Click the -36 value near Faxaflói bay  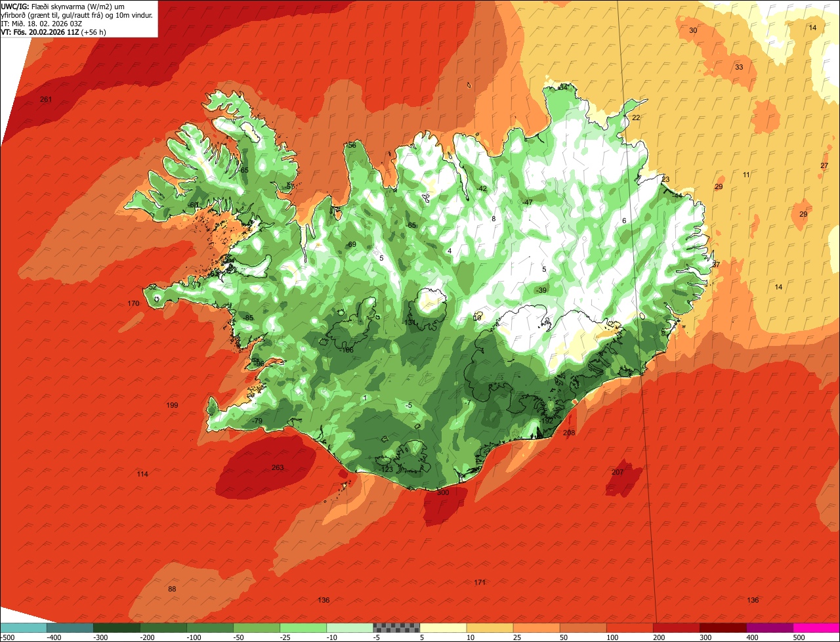259,364
